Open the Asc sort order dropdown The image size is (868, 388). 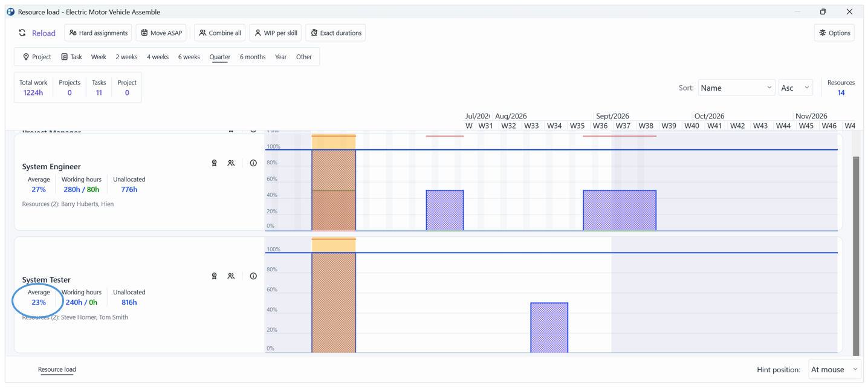795,88
